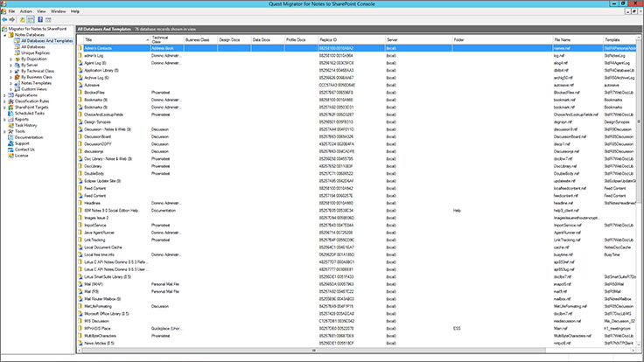Open the Help menu
Viewport: 644px width, 362px height.
74,11
